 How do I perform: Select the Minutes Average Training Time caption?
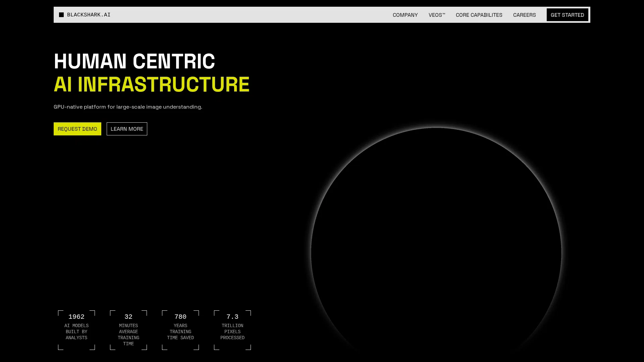[128, 335]
